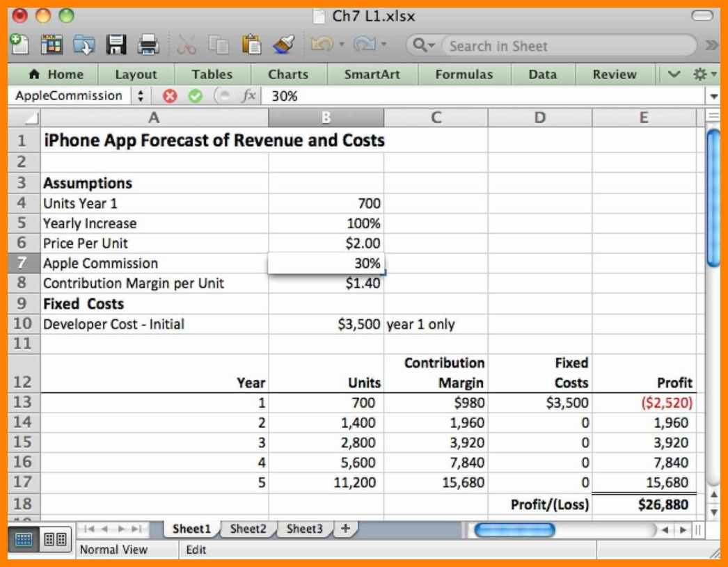
Task: Click the Units Year 1 value 700
Action: tap(326, 203)
